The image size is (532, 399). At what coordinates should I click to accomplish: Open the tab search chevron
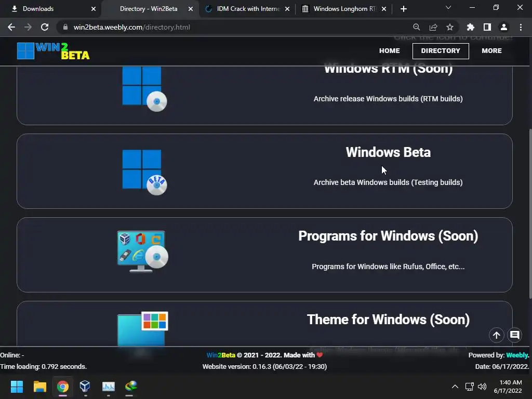448,7
